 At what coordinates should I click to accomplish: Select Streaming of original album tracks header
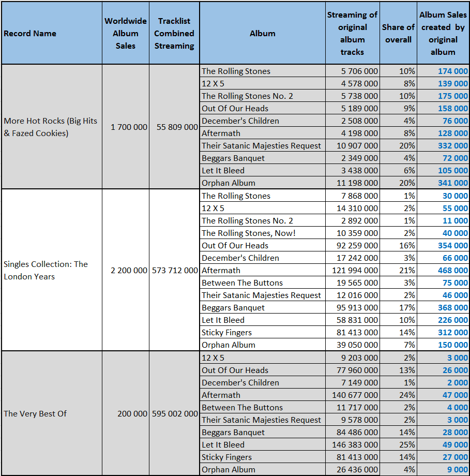pyautogui.click(x=352, y=33)
